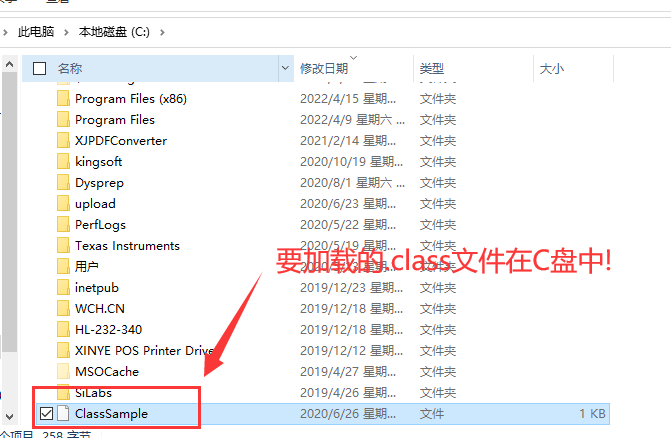Viewport: 671px width, 438px height.
Task: Select the Texas Instruments folder icon
Action: (63, 245)
